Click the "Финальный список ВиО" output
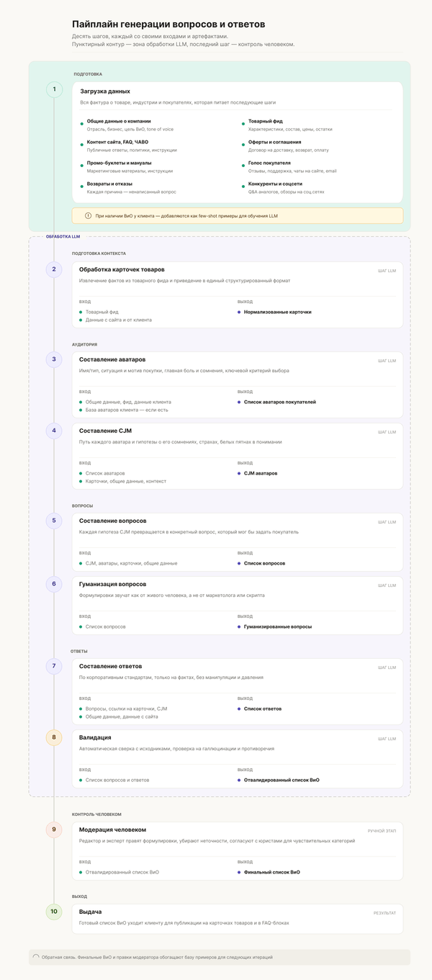The image size is (432, 980). 271,872
